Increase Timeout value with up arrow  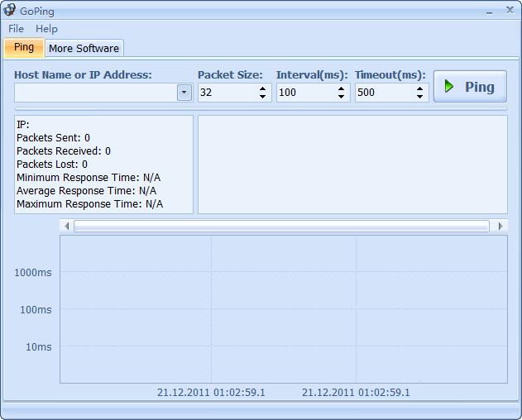point(420,88)
